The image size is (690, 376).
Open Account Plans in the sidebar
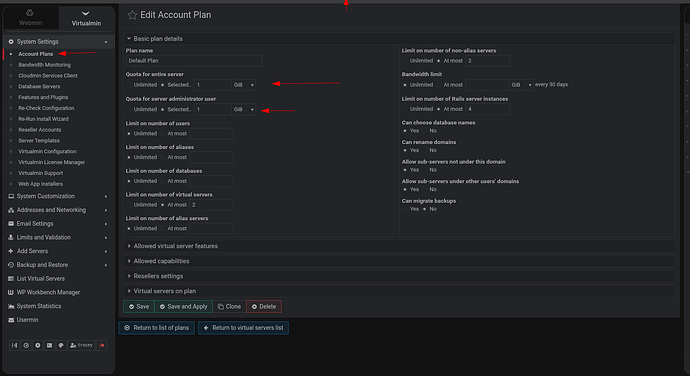pyautogui.click(x=36, y=54)
